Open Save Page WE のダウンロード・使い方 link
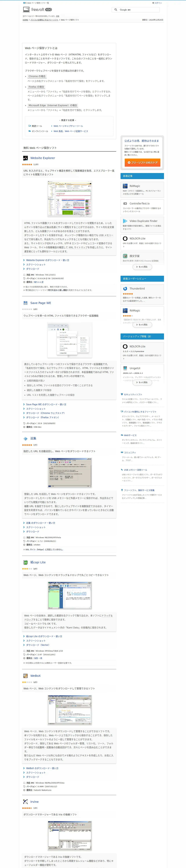This screenshot has width=186, height=868. (46, 404)
